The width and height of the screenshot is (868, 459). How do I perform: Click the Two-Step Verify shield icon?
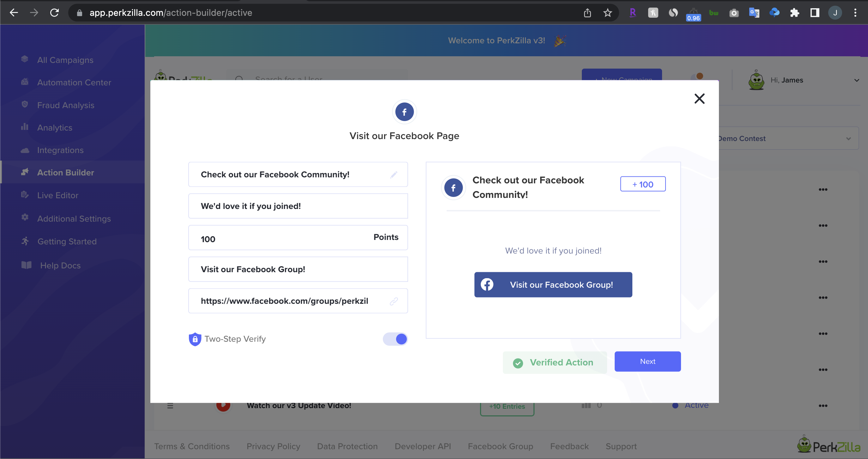tap(195, 339)
